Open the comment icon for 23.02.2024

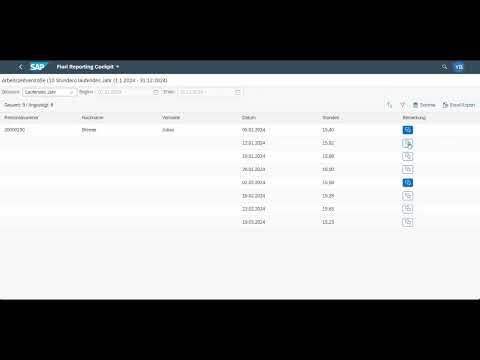pyautogui.click(x=408, y=209)
